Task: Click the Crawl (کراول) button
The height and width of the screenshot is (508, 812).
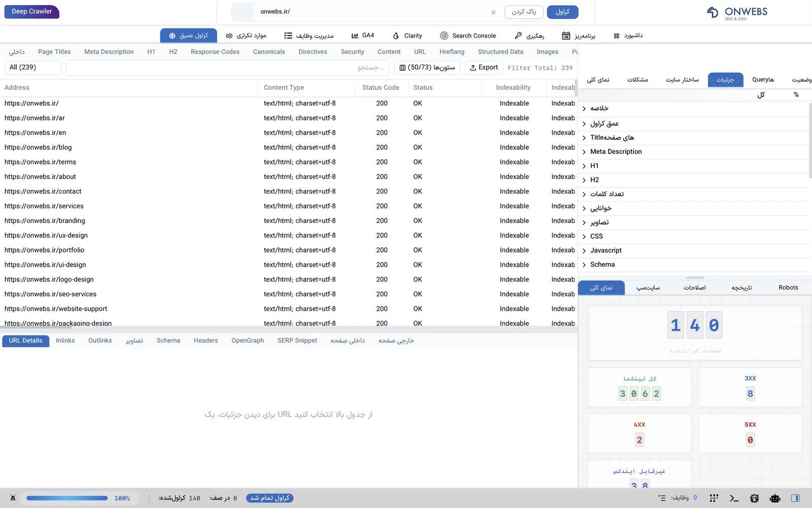Action: [x=562, y=12]
